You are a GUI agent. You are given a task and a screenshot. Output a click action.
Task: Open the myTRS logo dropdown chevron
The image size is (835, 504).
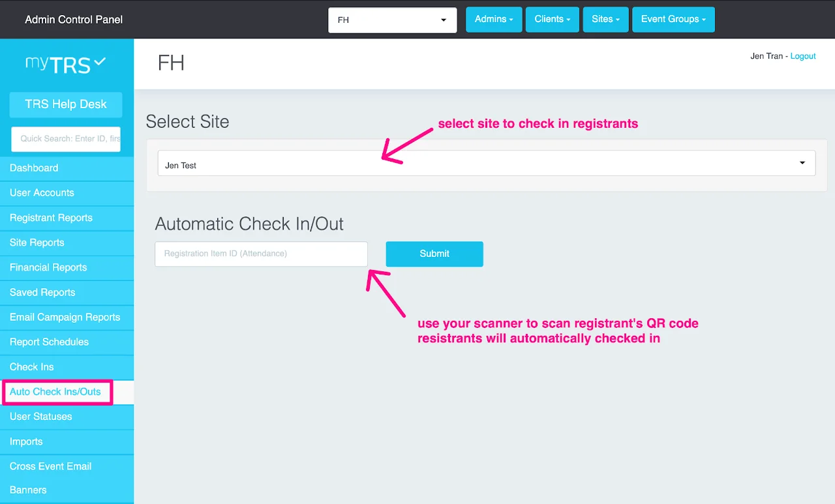98,62
